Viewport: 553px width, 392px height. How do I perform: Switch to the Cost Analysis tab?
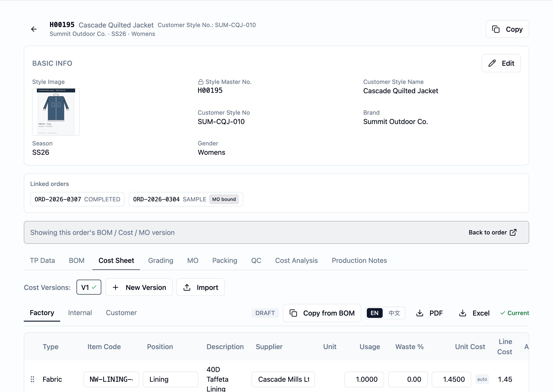click(x=296, y=261)
